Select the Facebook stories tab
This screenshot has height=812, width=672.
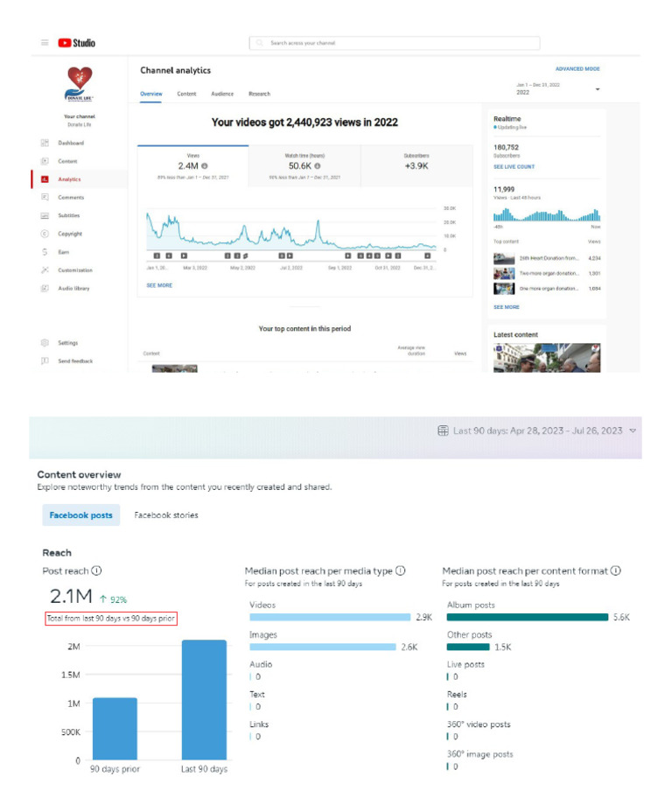(166, 515)
